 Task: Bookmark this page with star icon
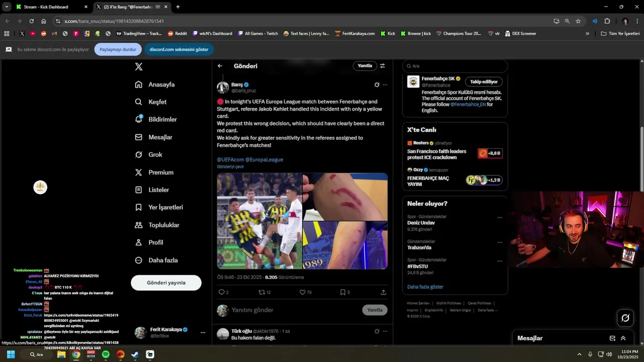tap(578, 21)
